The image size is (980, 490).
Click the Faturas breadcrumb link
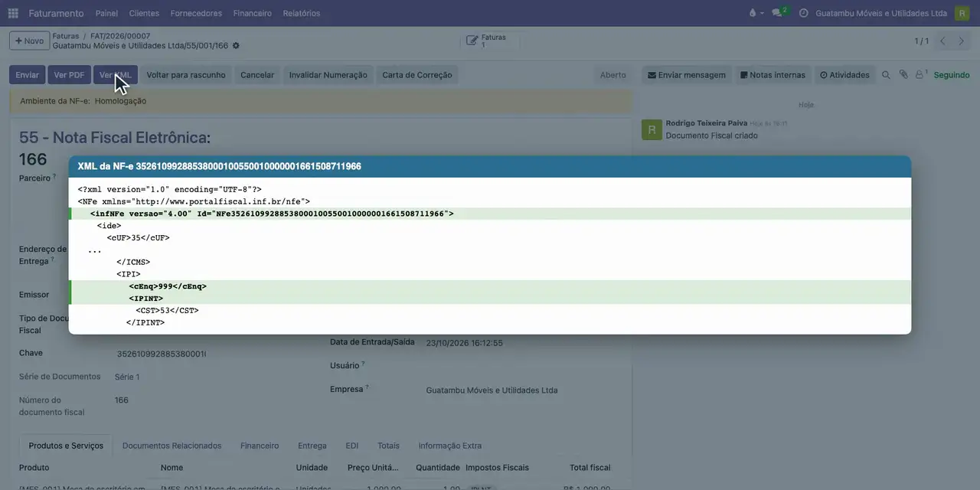66,36
